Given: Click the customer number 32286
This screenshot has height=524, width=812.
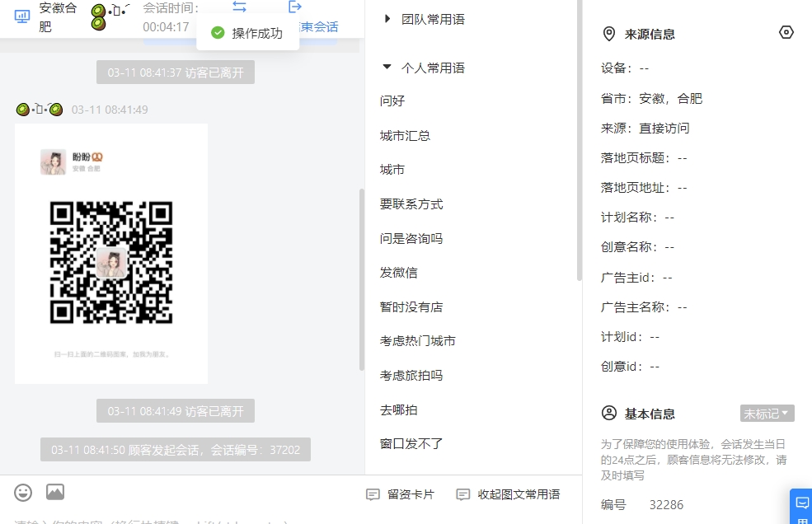Looking at the screenshot, I should tap(666, 505).
